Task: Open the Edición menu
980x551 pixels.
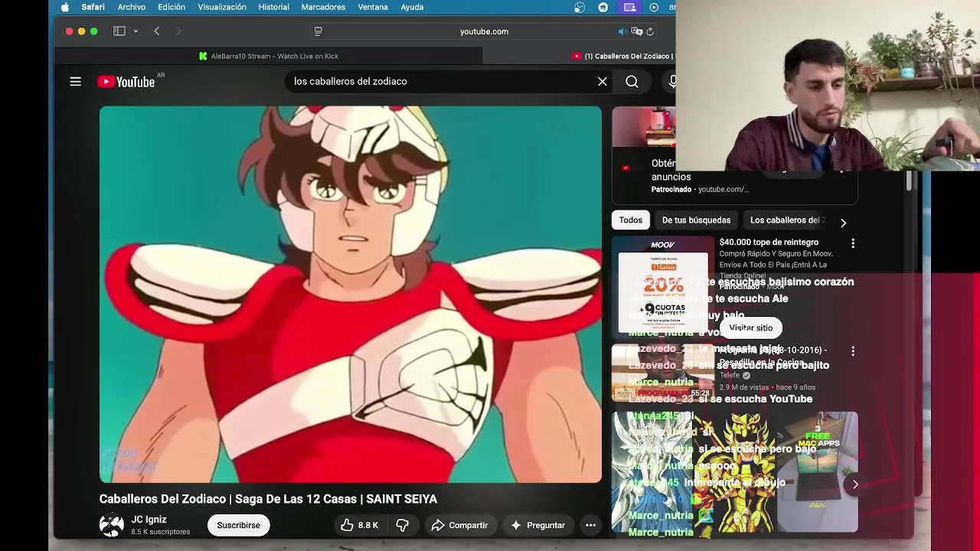Action: pos(171,7)
